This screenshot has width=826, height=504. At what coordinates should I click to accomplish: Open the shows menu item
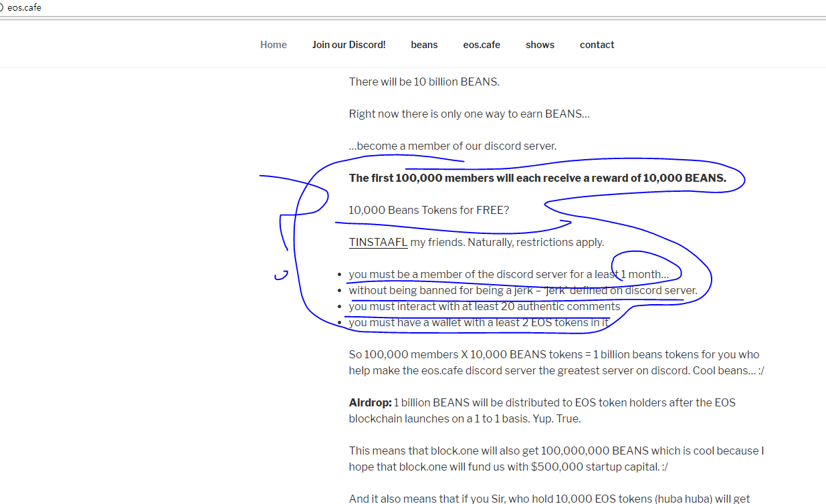[540, 45]
